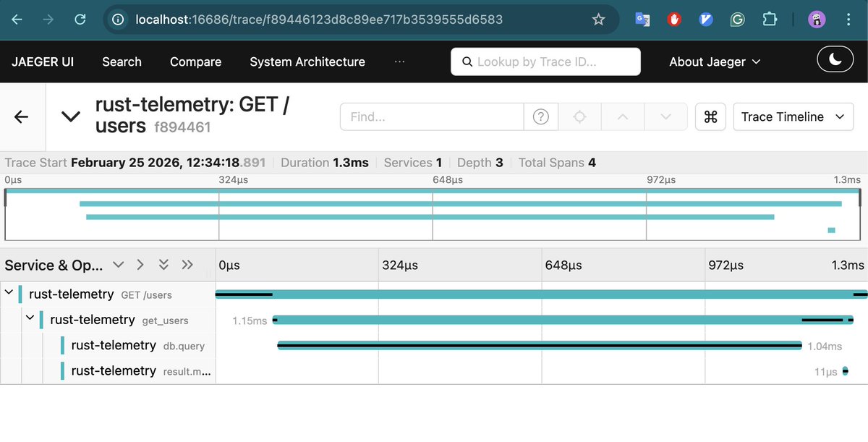
Task: Reload the Jaeger page
Action: click(80, 20)
